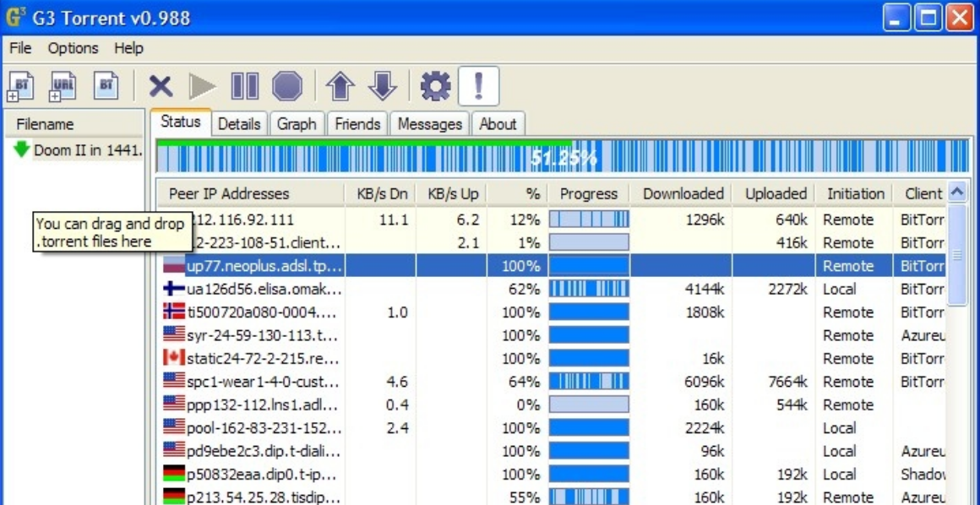Click the US flag next to syr-24-59-130-113

pyautogui.click(x=174, y=334)
